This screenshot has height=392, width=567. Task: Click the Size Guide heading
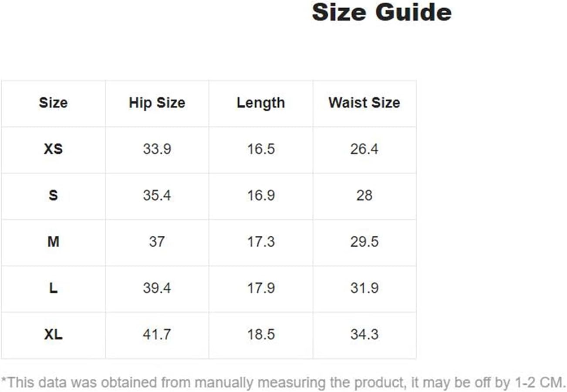click(x=381, y=12)
